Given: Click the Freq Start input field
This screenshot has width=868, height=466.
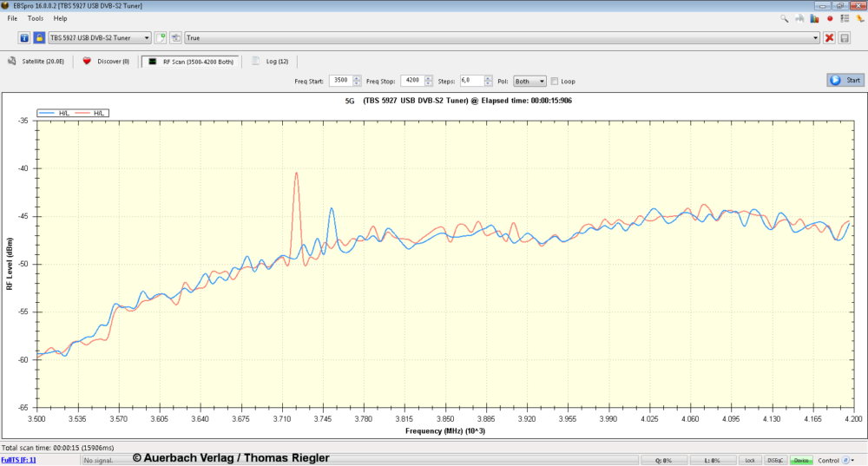Looking at the screenshot, I should [x=341, y=81].
